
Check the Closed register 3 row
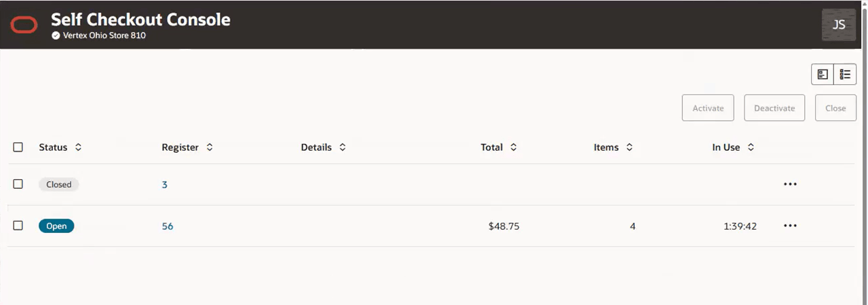(x=18, y=184)
